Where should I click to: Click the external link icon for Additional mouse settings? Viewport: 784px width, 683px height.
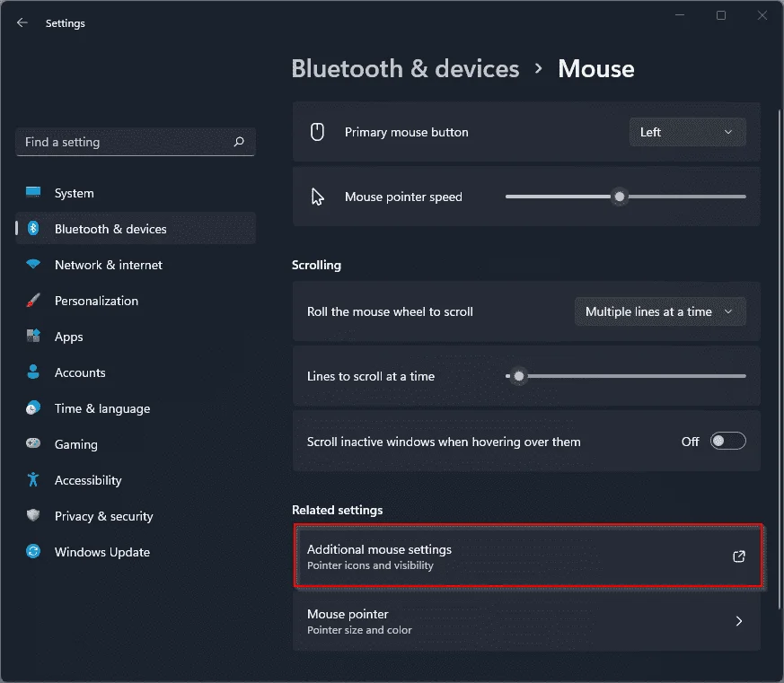point(739,556)
